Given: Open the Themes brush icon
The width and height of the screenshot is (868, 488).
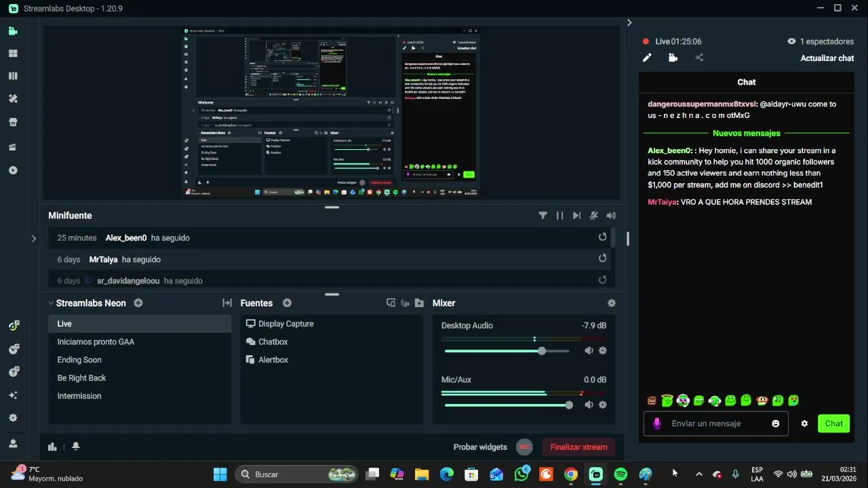Looking at the screenshot, I should pos(13,99).
